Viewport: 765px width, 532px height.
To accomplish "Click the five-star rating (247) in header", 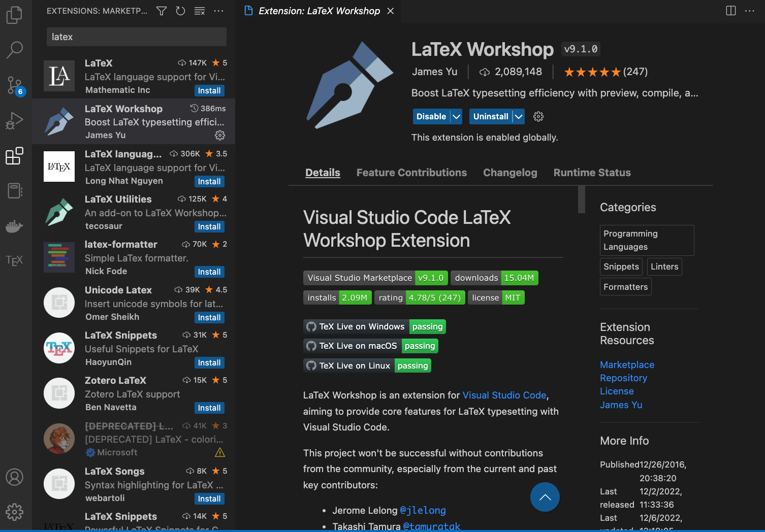I will tap(605, 72).
